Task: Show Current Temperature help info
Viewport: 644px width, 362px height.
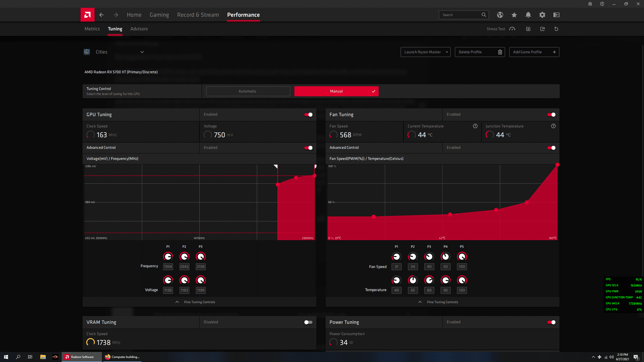Action: point(475,126)
